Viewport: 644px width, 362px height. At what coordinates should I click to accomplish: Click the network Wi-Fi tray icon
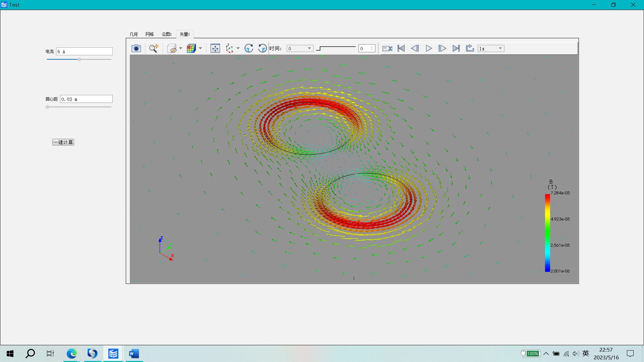tap(566, 354)
